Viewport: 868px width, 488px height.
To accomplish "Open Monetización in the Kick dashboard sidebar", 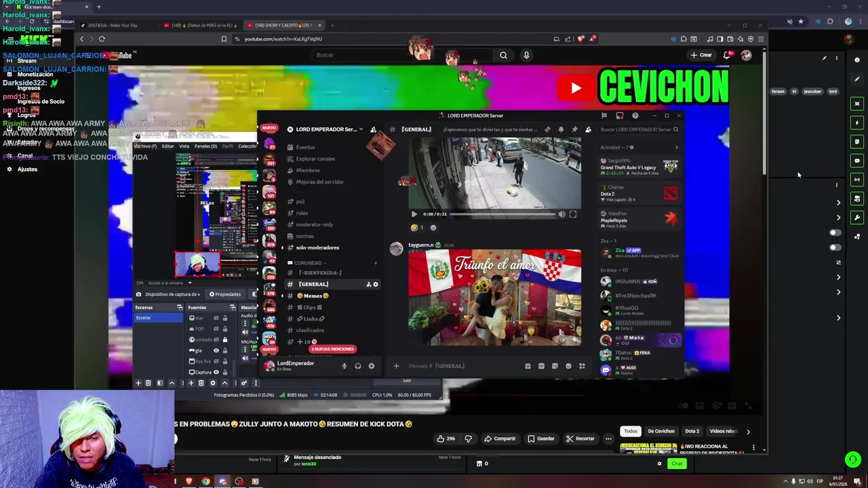I will tap(35, 75).
